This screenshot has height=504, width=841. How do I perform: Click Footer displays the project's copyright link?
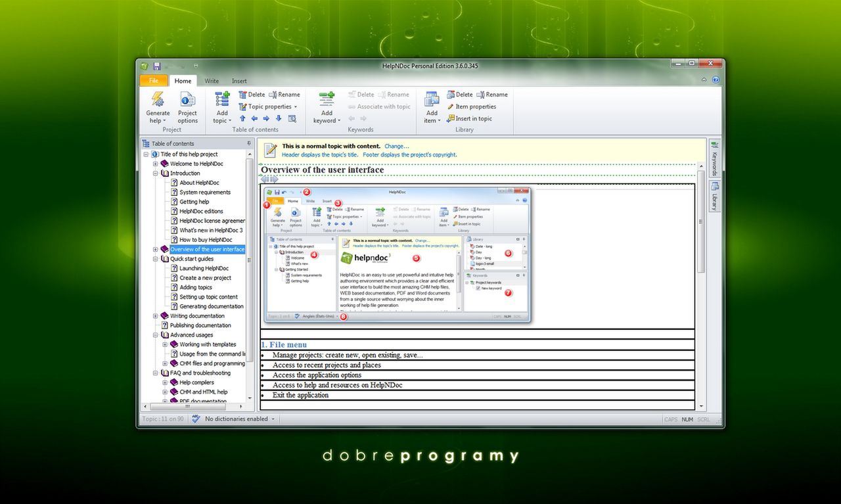coord(410,154)
